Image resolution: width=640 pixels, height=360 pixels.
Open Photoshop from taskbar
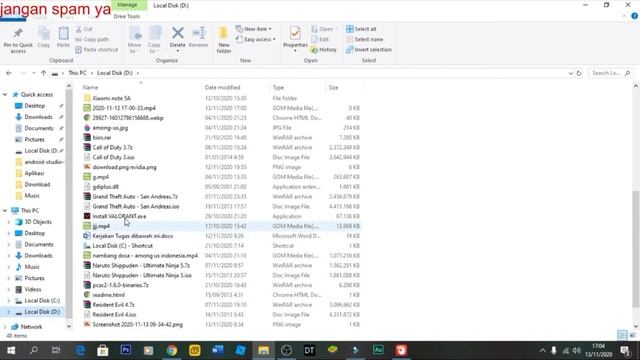[126, 350]
